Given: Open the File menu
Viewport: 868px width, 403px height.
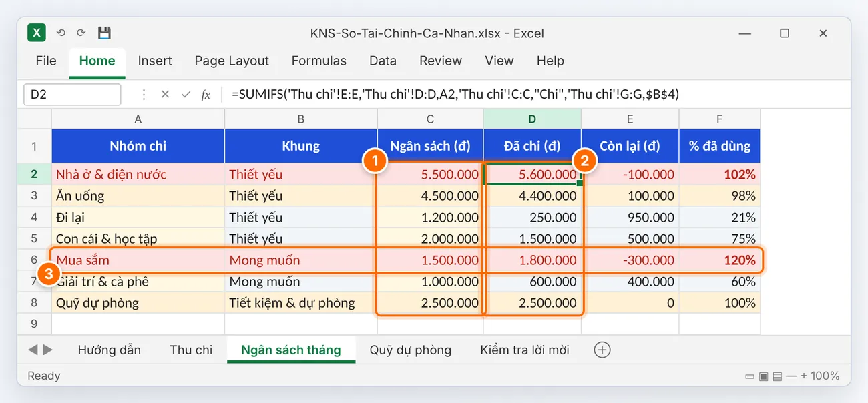Looking at the screenshot, I should click(x=46, y=61).
